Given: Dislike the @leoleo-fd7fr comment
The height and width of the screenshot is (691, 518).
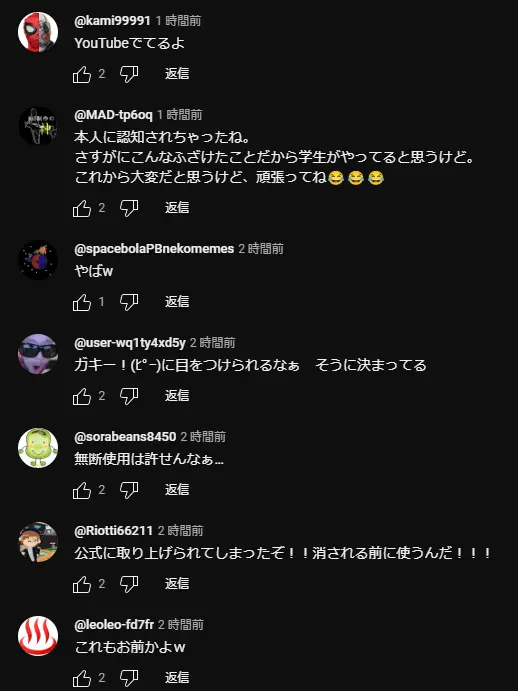Looking at the screenshot, I should click(129, 678).
